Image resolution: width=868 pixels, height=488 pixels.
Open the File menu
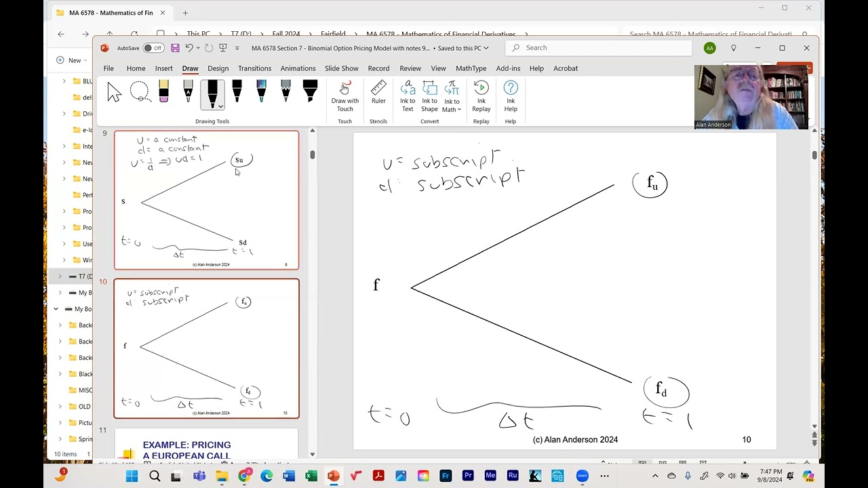click(x=108, y=68)
